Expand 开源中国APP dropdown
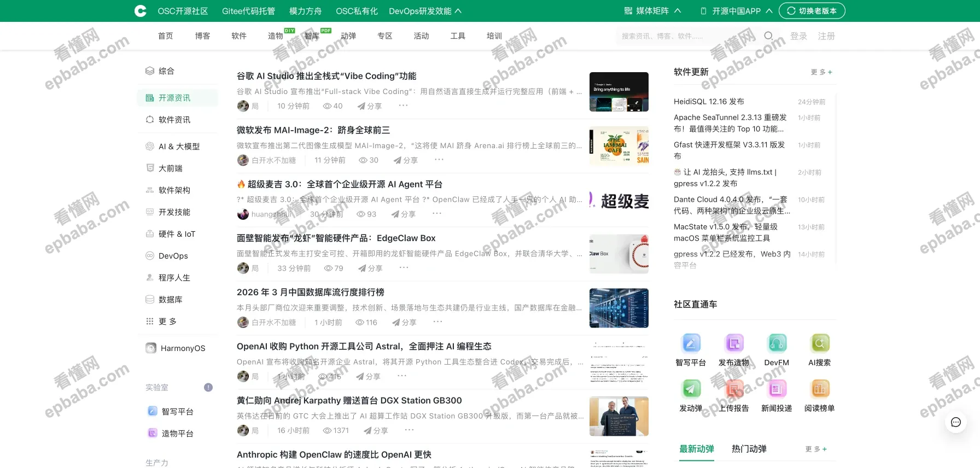This screenshot has height=468, width=980. [x=737, y=11]
